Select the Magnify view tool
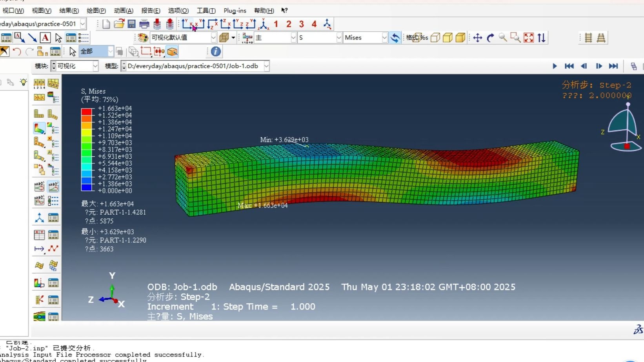This screenshot has height=362, width=644. tap(503, 38)
